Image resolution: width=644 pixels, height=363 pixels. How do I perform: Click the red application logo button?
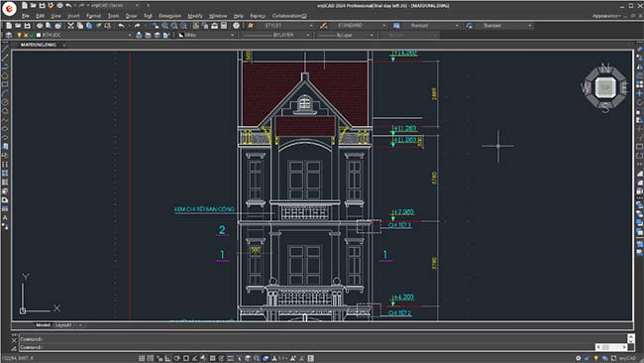point(9,8)
